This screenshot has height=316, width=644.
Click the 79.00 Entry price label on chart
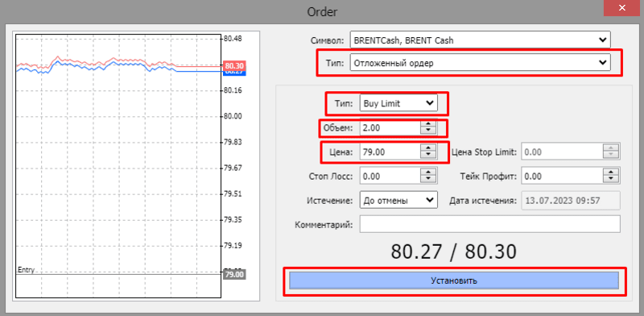(233, 274)
